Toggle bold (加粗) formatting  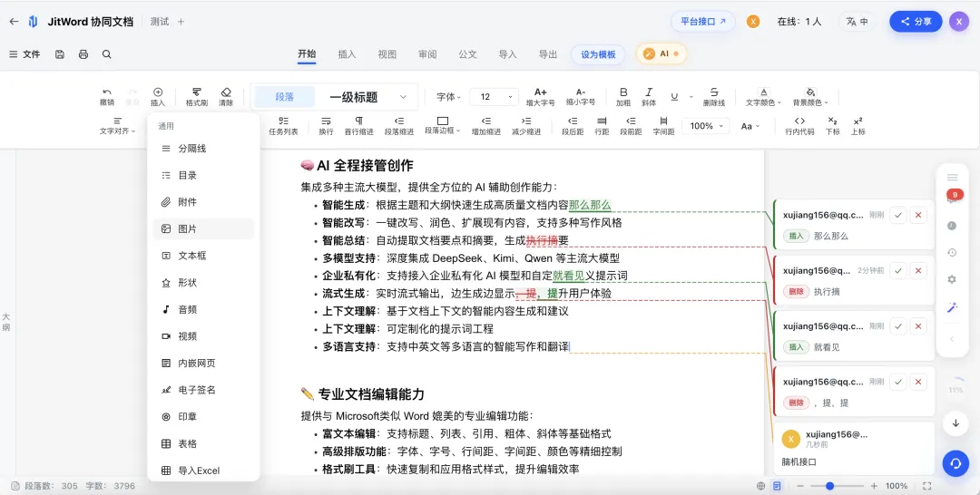pyautogui.click(x=623, y=92)
